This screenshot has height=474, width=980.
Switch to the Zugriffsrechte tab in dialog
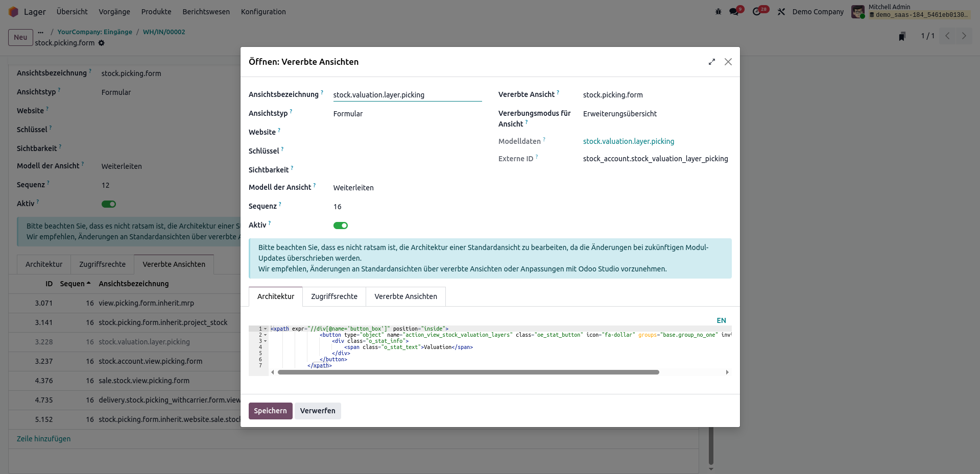(x=334, y=296)
